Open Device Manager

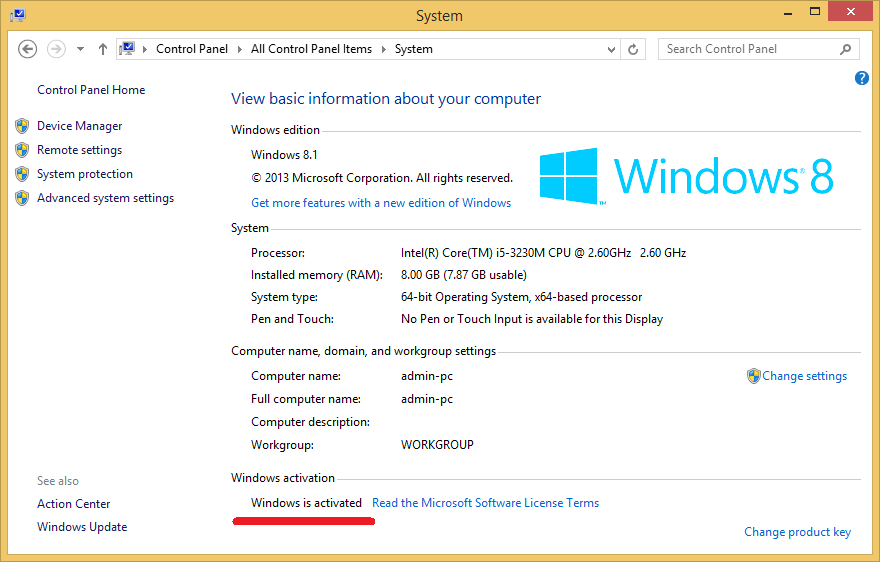79,126
